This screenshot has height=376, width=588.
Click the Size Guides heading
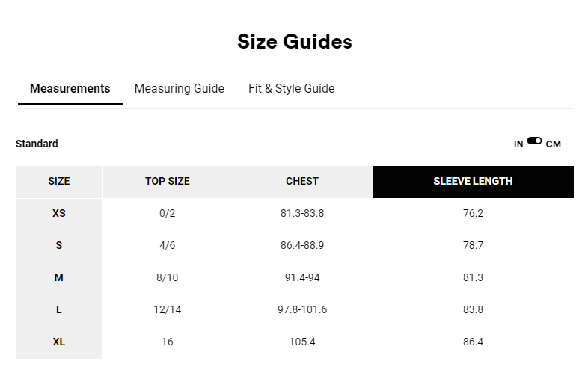(x=295, y=41)
